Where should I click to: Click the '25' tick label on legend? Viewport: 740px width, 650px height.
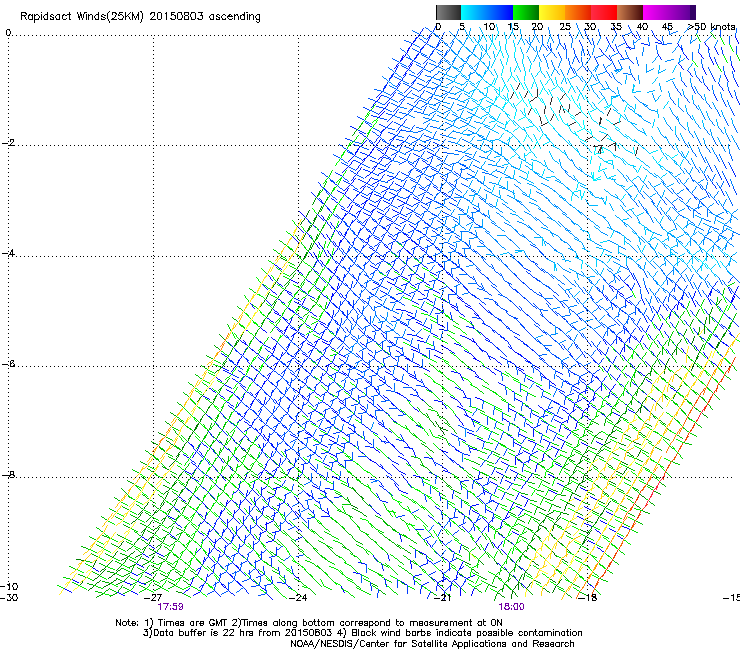coord(565,27)
